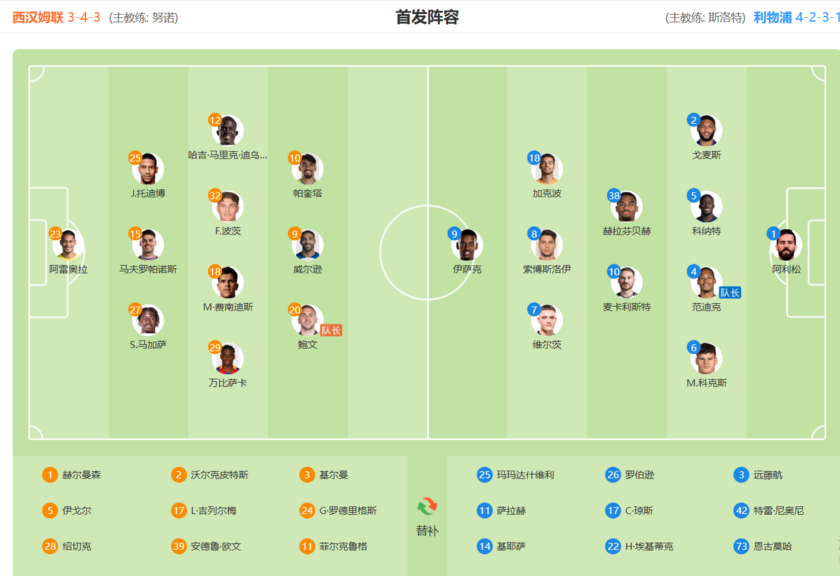Viewport: 840px width, 576px height.
Task: Open captain 鲍文's player avatar
Action: pyautogui.click(x=308, y=321)
